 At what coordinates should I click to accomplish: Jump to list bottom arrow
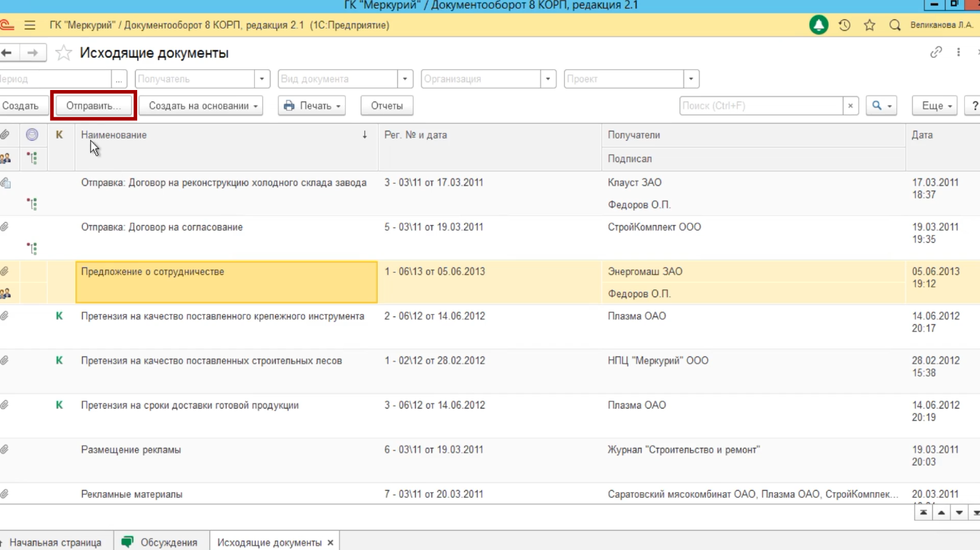point(976,513)
